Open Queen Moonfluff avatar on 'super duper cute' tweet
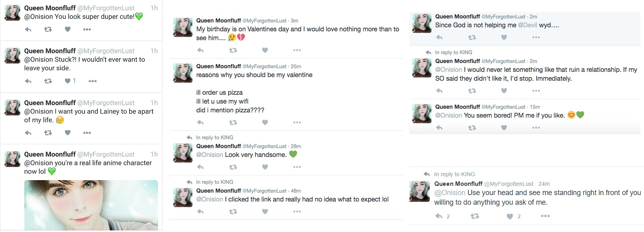The width and height of the screenshot is (644, 232). click(12, 13)
